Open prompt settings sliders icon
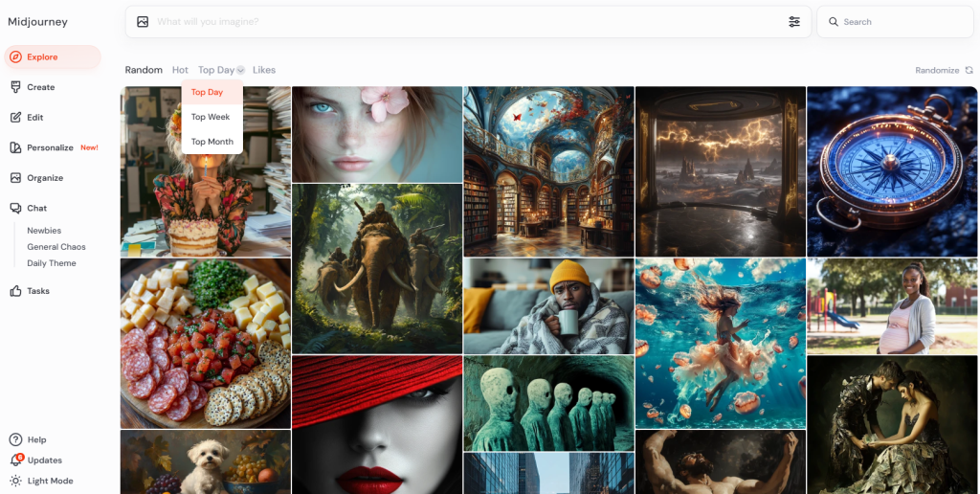The image size is (980, 494). coord(793,22)
